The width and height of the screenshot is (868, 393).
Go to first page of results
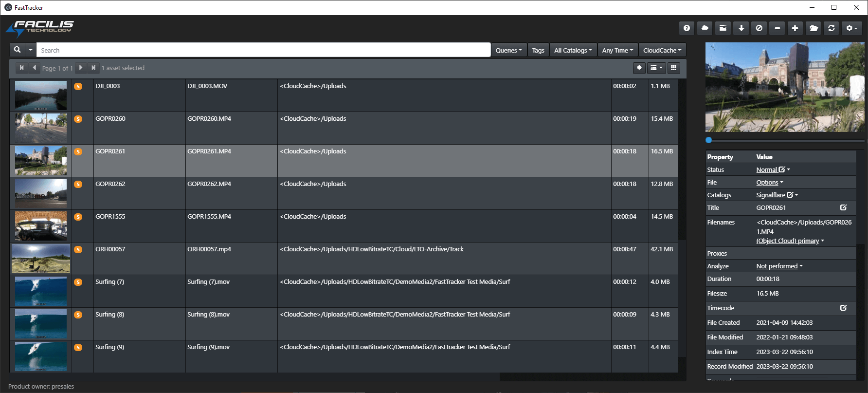(21, 68)
